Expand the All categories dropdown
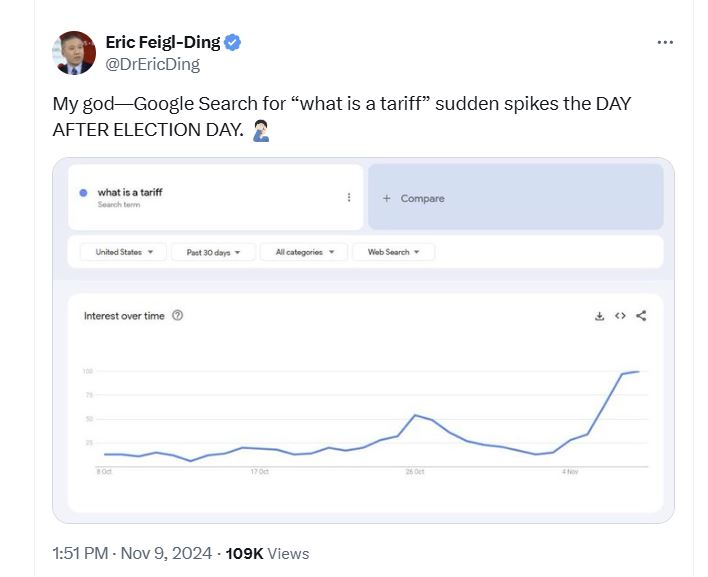 coord(304,252)
